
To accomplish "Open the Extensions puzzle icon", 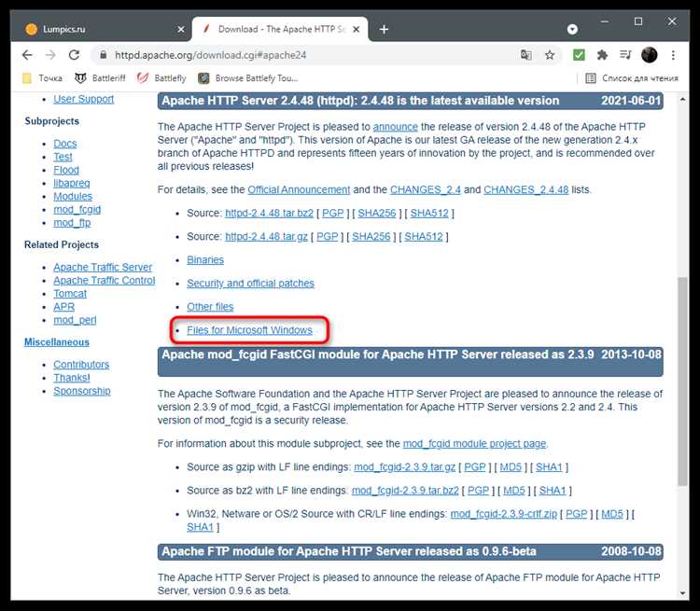I will click(x=602, y=55).
